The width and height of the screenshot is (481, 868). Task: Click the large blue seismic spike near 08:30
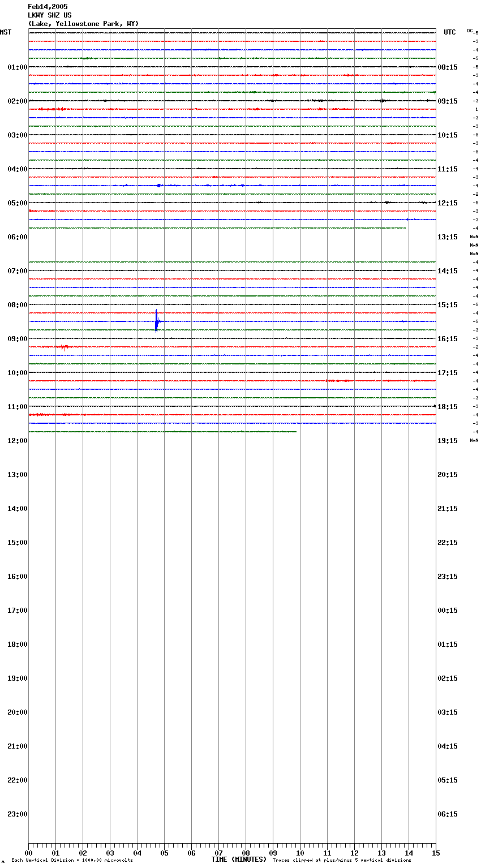pos(157,321)
